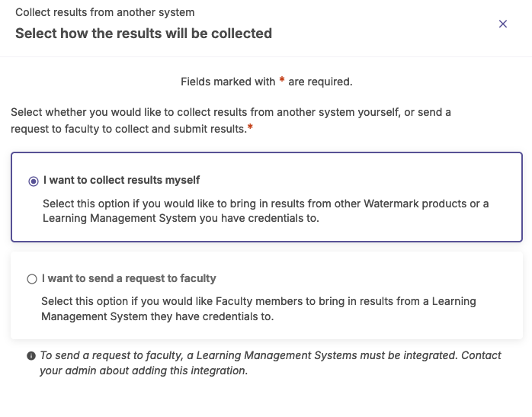Click the red asterisk after 'submit results.'
This screenshot has height=417, width=532.
[x=250, y=127]
